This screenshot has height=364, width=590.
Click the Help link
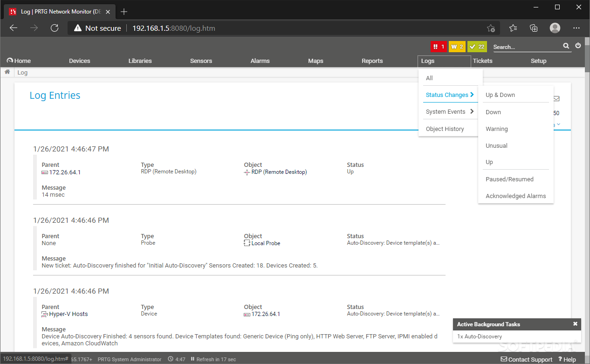pos(567,359)
